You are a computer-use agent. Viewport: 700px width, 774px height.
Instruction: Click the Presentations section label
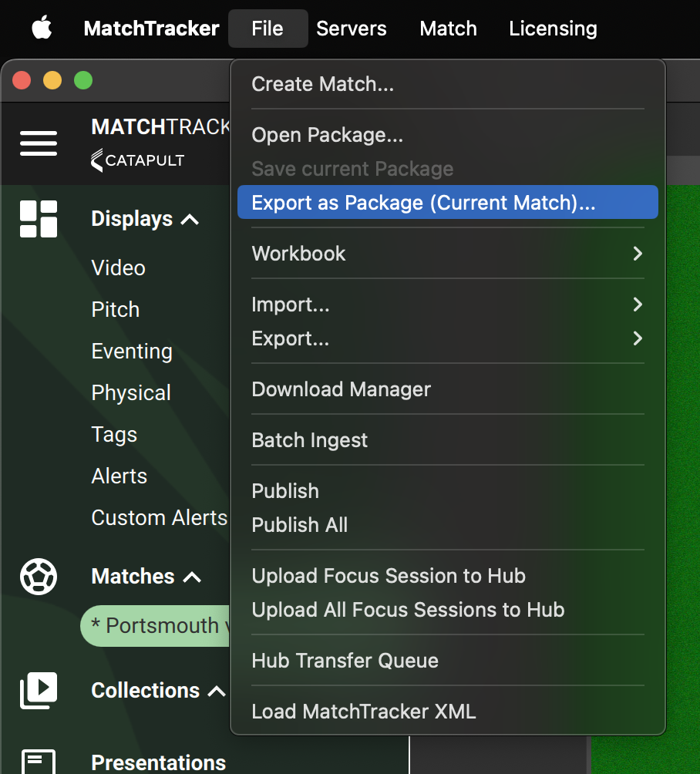point(159,762)
